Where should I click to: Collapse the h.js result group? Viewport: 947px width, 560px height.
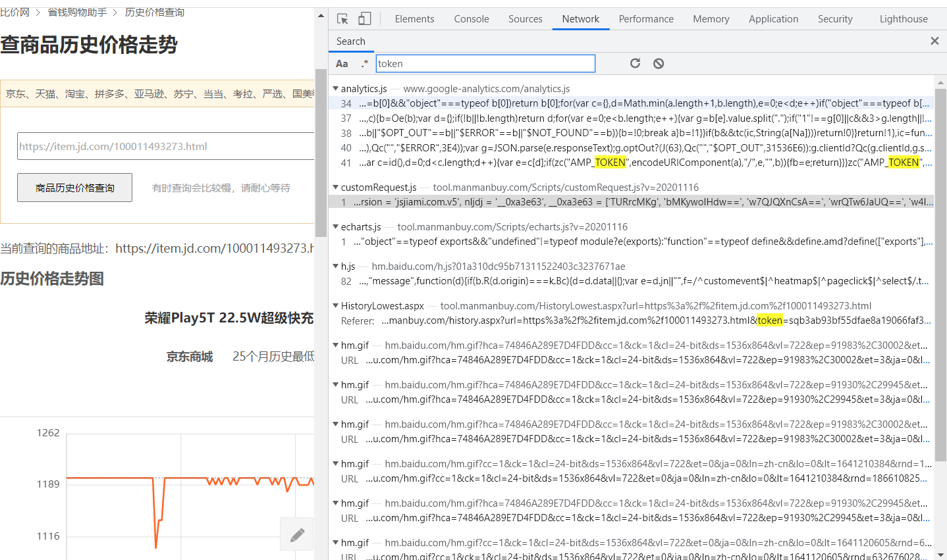pos(336,266)
